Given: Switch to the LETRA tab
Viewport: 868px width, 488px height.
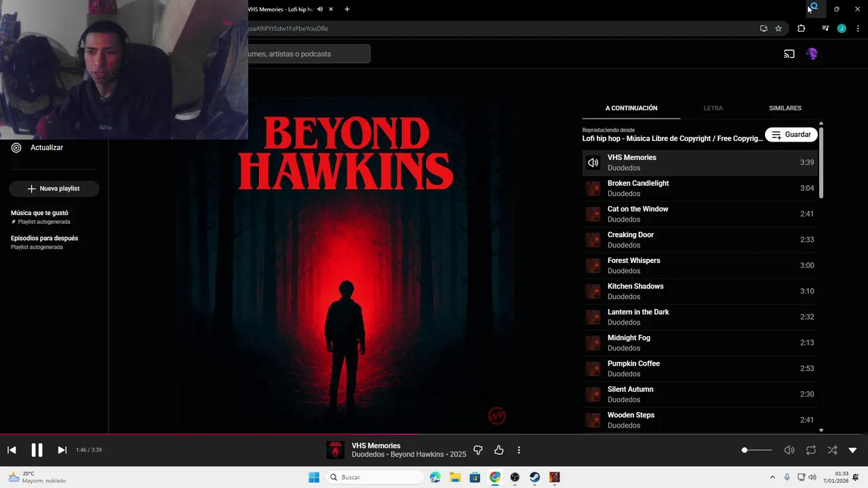Looking at the screenshot, I should (713, 108).
